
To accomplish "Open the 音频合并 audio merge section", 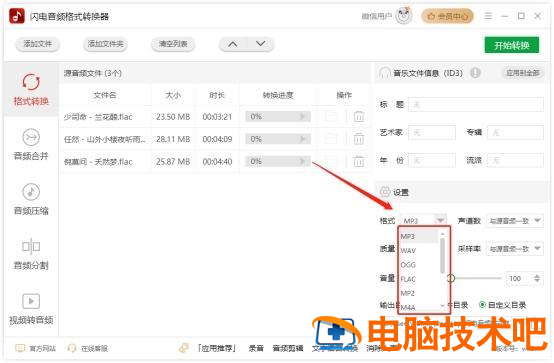I will coord(31,144).
